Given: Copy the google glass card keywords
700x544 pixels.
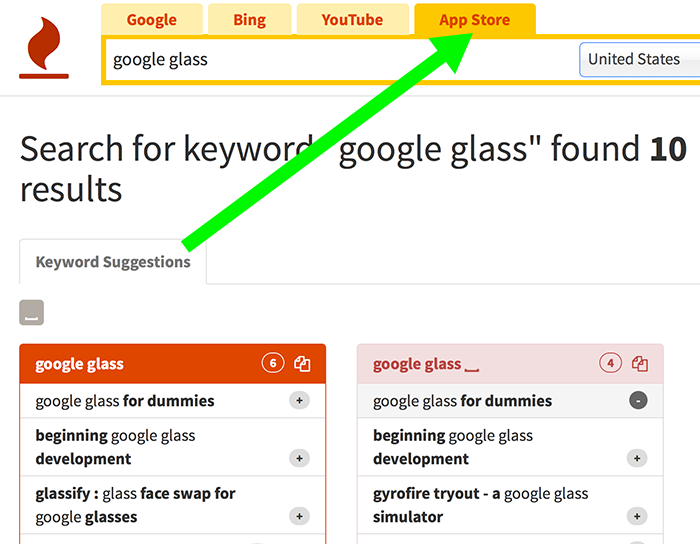Looking at the screenshot, I should (302, 364).
